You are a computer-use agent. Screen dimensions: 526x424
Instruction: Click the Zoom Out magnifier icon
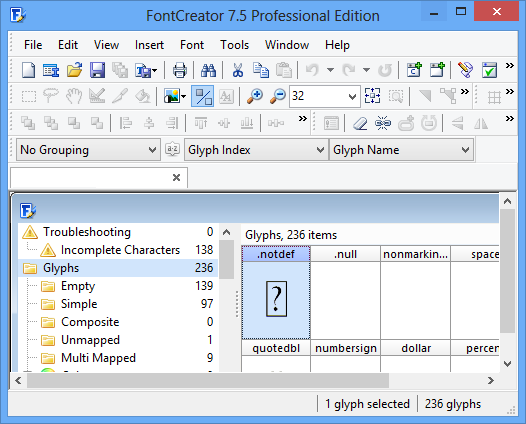pos(278,96)
